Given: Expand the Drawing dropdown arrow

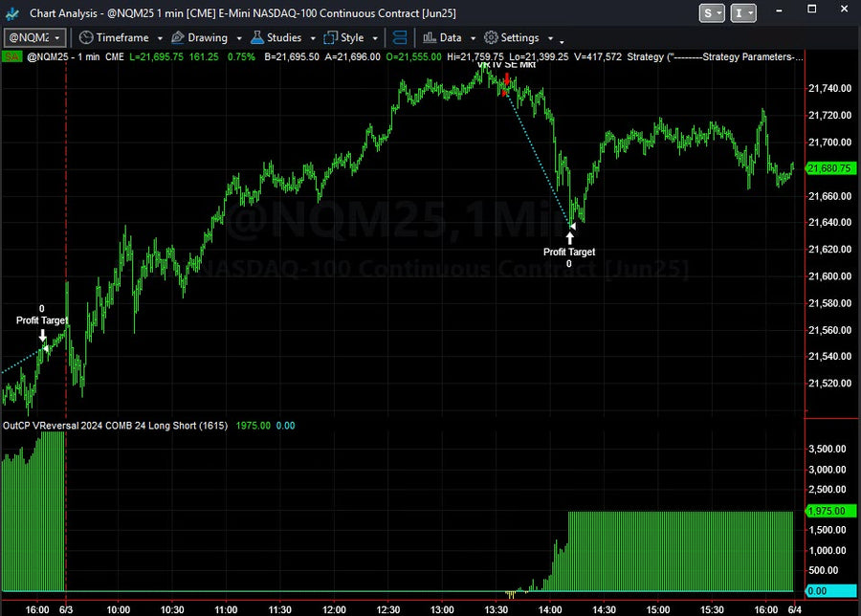Looking at the screenshot, I should (239, 38).
